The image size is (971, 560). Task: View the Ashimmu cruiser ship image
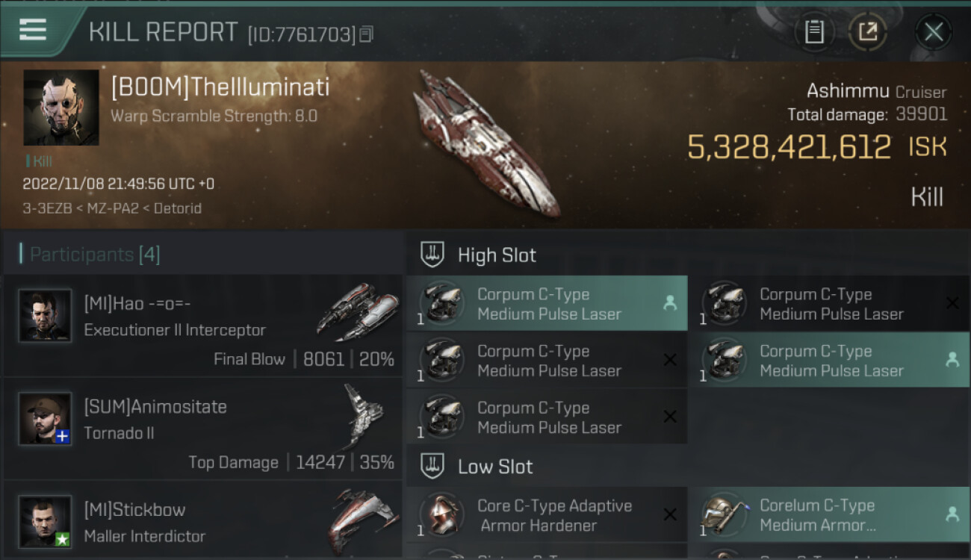487,144
